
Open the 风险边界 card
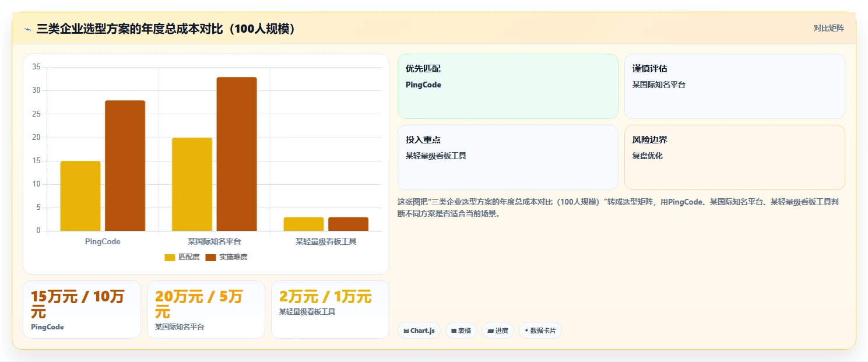tap(735, 157)
